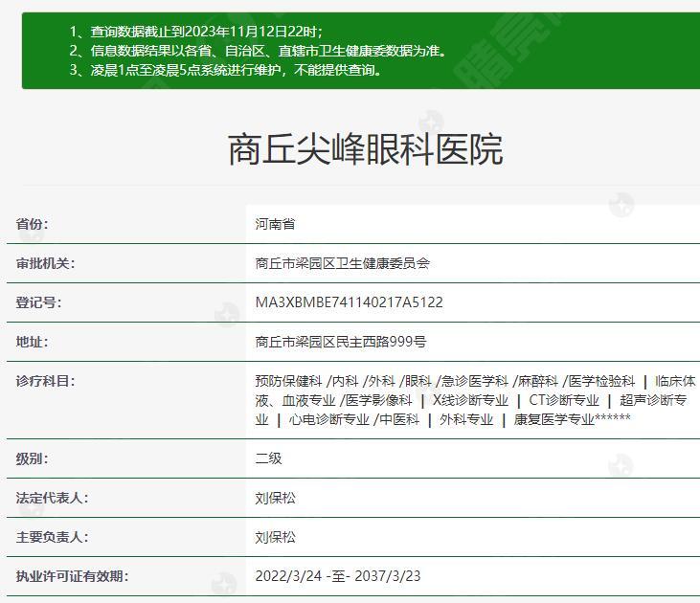
Task: Select the address 商丘市梁园区民主西路999号
Action: click(x=341, y=342)
